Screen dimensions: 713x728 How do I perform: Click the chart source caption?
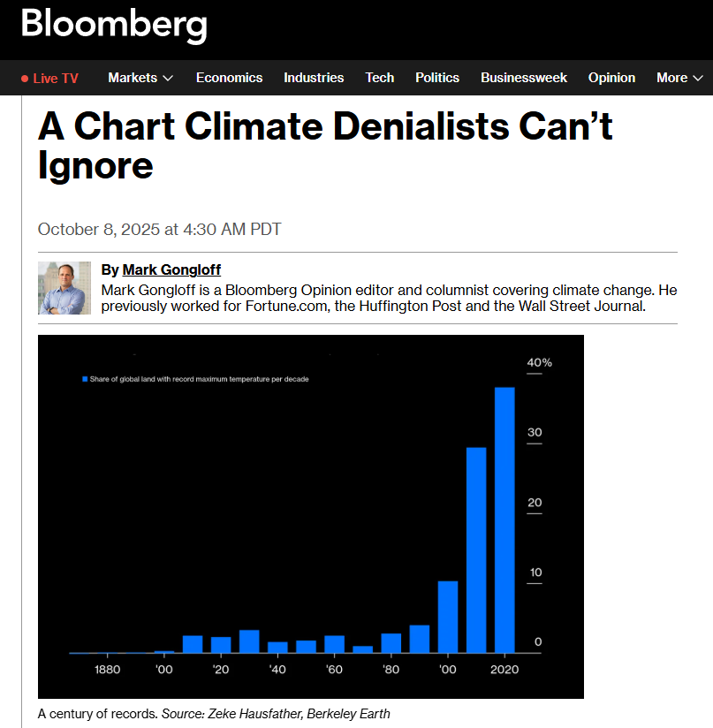(x=214, y=714)
